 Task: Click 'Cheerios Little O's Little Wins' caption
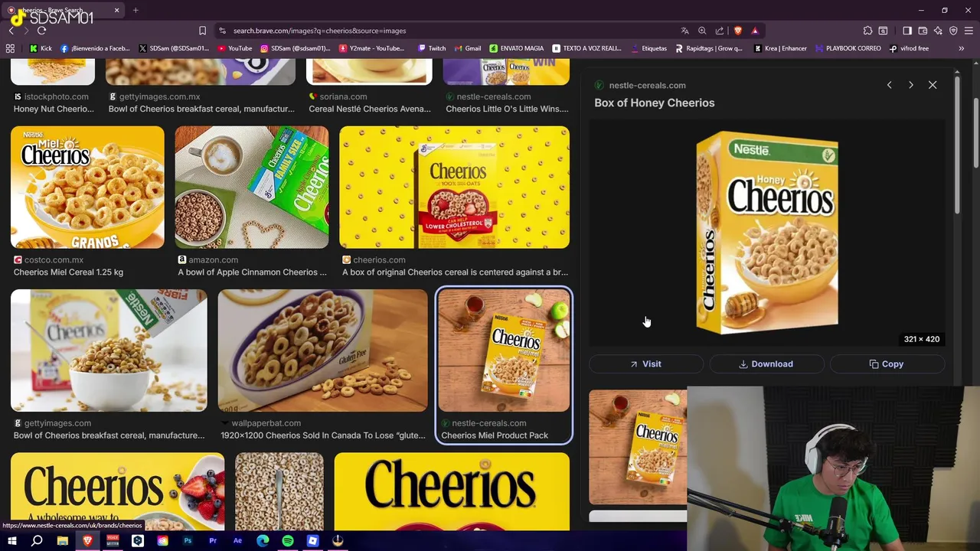point(507,109)
